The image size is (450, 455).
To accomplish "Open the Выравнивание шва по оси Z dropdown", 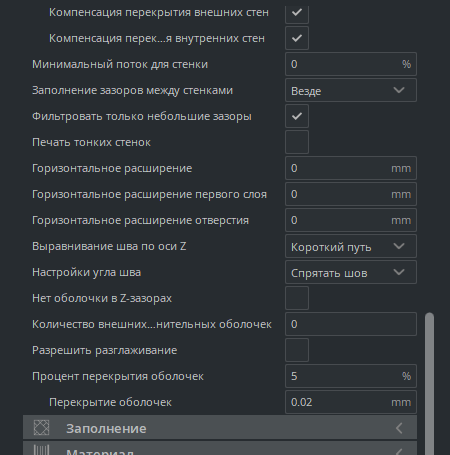I will pyautogui.click(x=351, y=246).
